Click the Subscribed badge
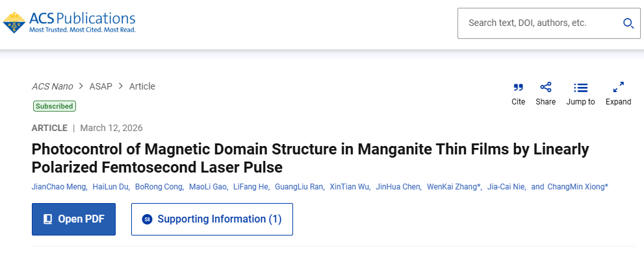The height and width of the screenshot is (266, 644). (55, 106)
